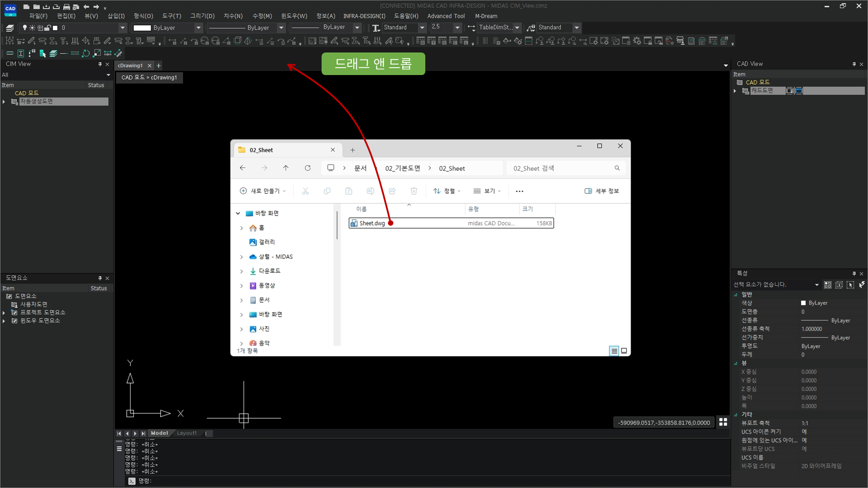Click the hatch lines icon in third toolbar

tap(75, 53)
